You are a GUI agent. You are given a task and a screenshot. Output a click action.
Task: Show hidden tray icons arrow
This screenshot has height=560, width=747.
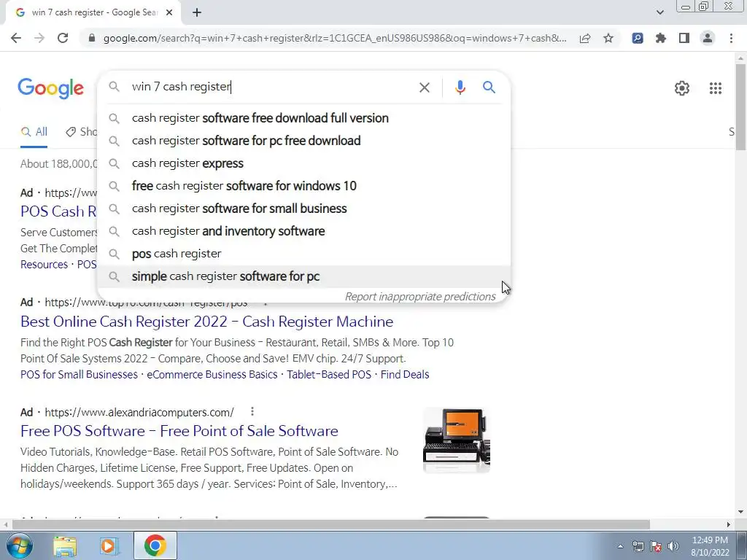pyautogui.click(x=620, y=546)
